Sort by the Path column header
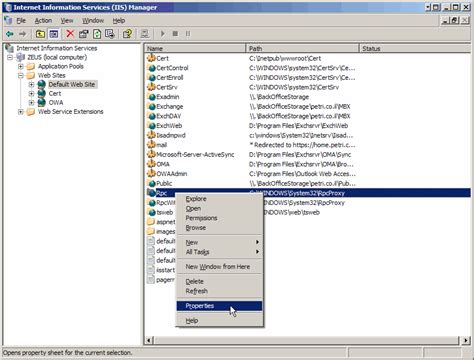Viewport: 474px width, 360px height. pyautogui.click(x=302, y=48)
